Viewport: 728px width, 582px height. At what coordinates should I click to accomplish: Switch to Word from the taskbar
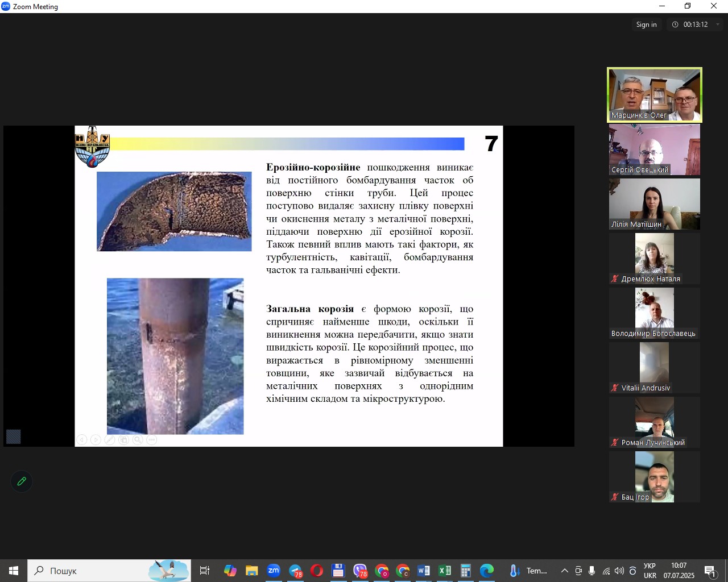coord(424,571)
